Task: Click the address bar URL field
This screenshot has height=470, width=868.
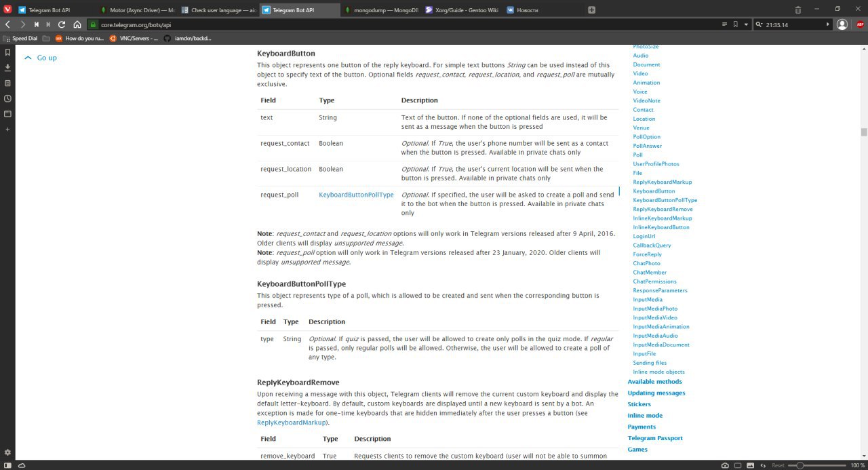Action: click(407, 24)
